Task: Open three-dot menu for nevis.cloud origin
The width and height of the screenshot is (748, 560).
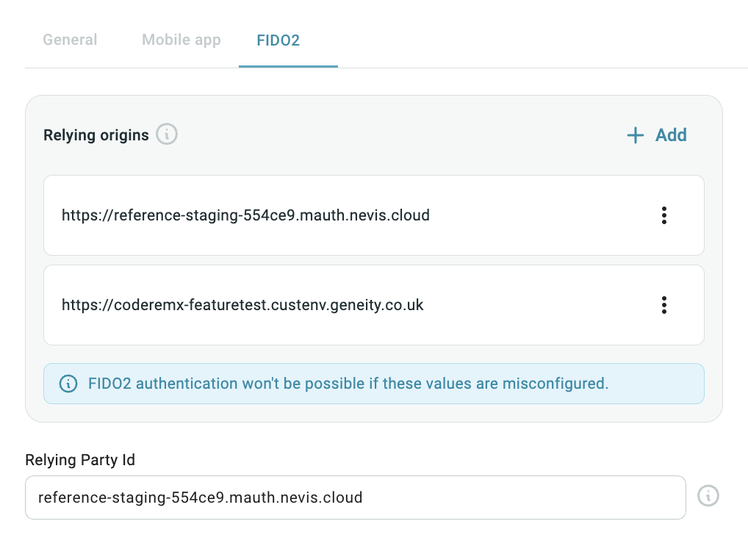Action: [x=664, y=215]
